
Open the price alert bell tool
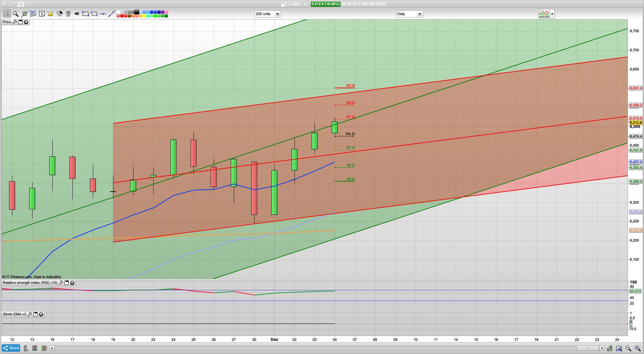click(x=50, y=14)
